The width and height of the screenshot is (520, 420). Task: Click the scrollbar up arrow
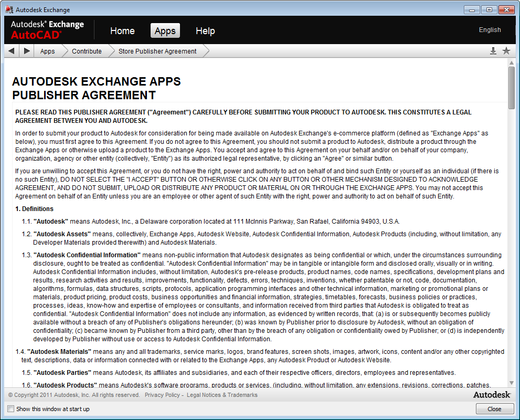[512, 62]
